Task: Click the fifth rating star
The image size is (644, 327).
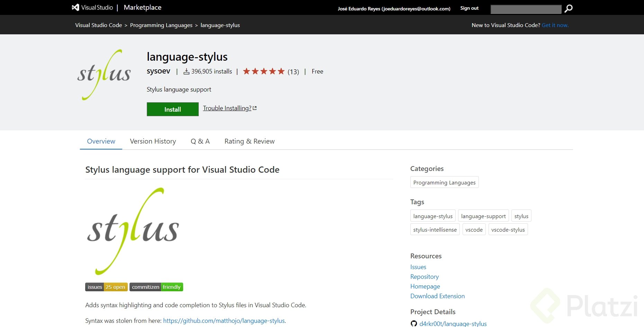Action: 282,71
